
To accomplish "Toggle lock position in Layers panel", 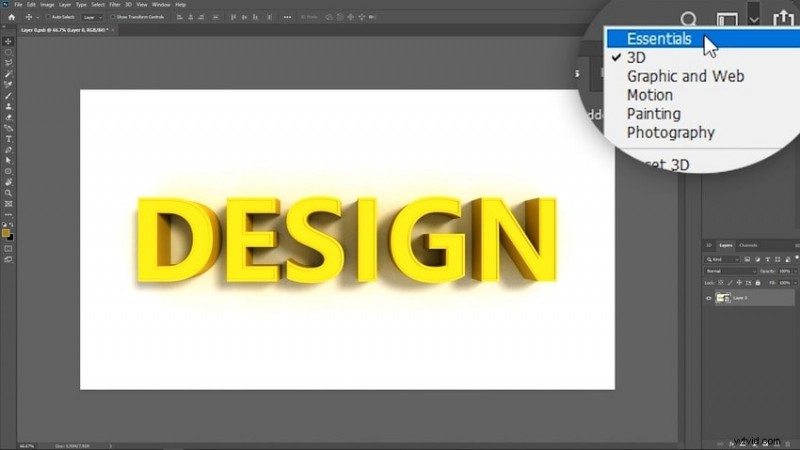I will (x=739, y=283).
